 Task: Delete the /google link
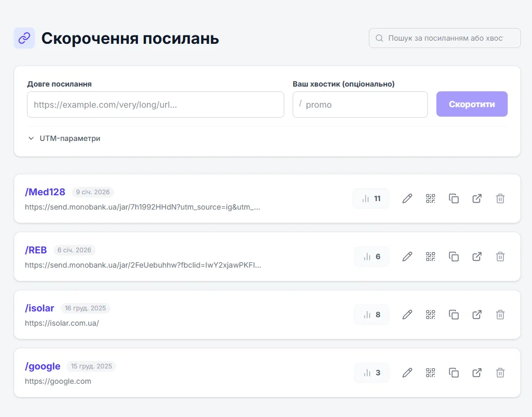[500, 373]
